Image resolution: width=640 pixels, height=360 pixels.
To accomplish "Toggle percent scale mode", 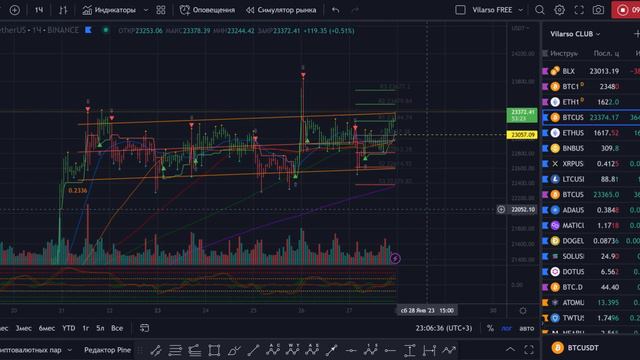I will (x=490, y=328).
